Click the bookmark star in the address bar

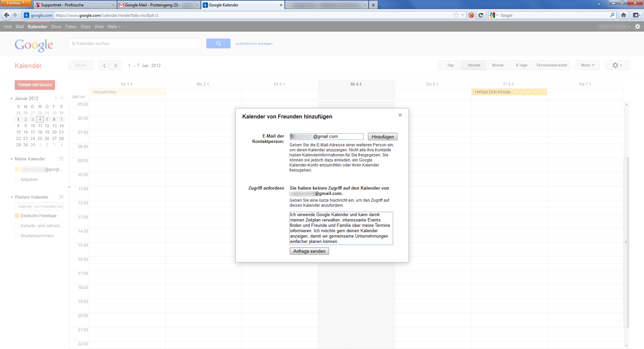(455, 15)
